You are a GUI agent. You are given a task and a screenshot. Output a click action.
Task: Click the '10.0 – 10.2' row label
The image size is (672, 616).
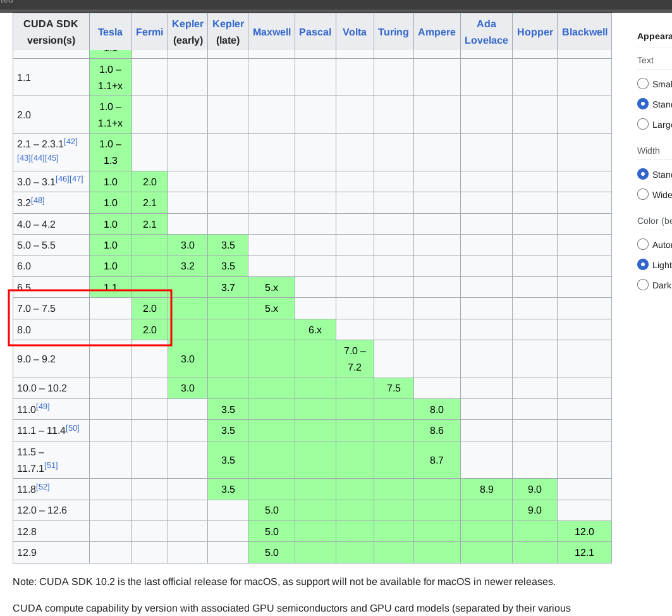(x=42, y=388)
